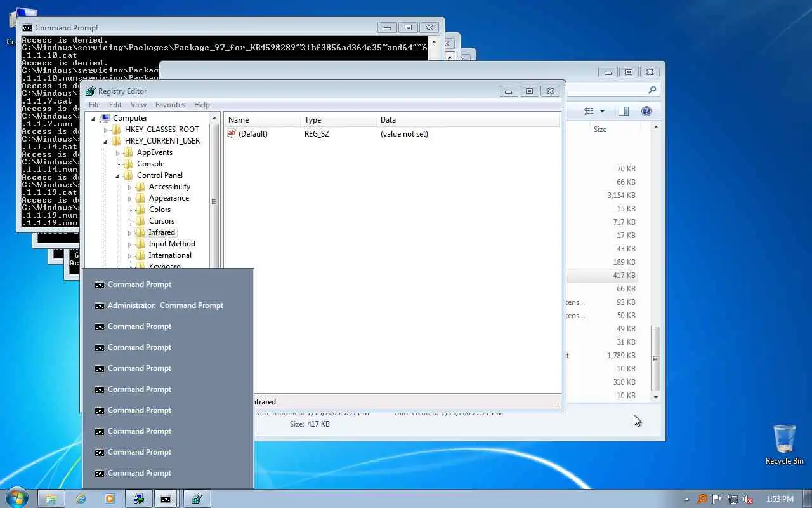Collapse the Control Panel key
The image size is (812, 508).
pos(118,176)
